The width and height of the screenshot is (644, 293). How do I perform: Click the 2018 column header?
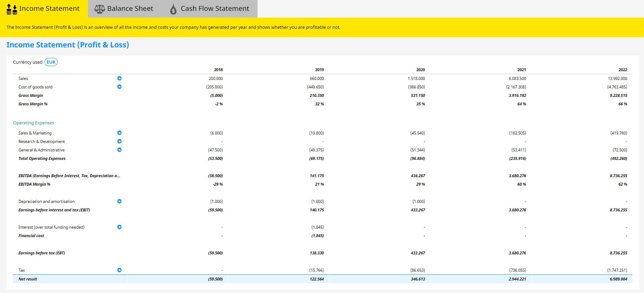[x=218, y=70]
